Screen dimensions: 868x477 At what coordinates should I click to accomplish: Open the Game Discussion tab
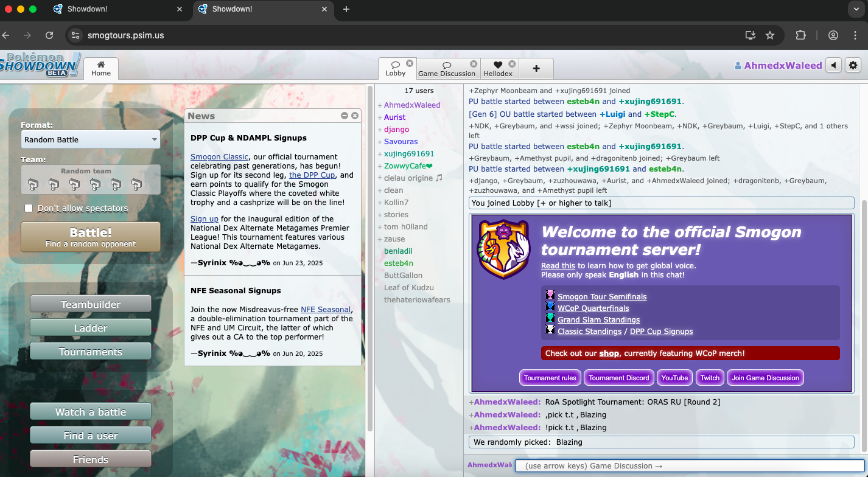(x=447, y=69)
